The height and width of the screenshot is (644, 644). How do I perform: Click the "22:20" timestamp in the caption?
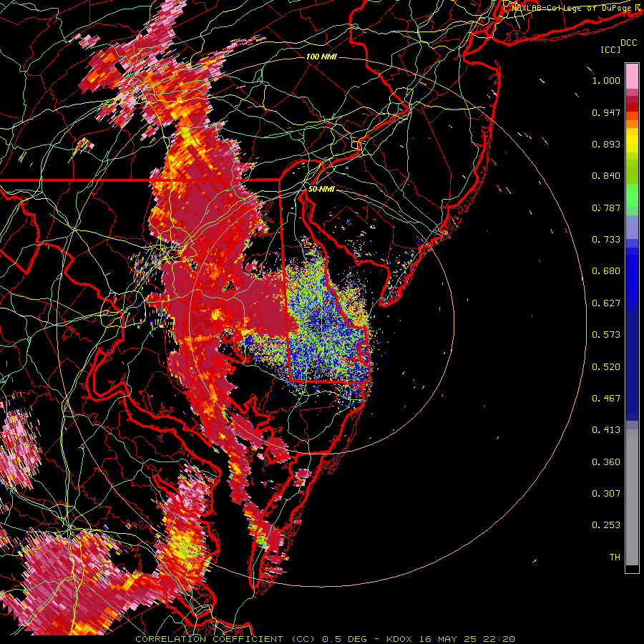[499, 639]
